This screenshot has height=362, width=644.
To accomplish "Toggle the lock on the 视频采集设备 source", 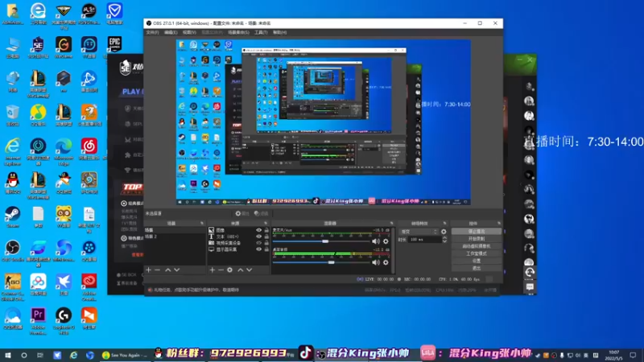I will click(x=266, y=243).
